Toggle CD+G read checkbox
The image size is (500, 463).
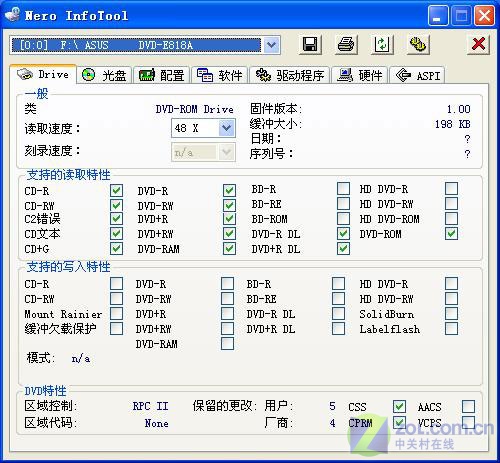click(x=116, y=249)
